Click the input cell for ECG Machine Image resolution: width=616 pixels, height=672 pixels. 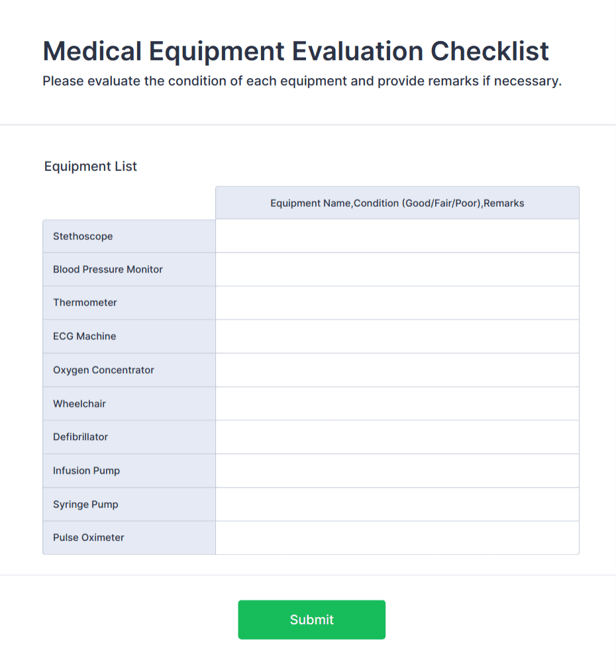coord(397,336)
